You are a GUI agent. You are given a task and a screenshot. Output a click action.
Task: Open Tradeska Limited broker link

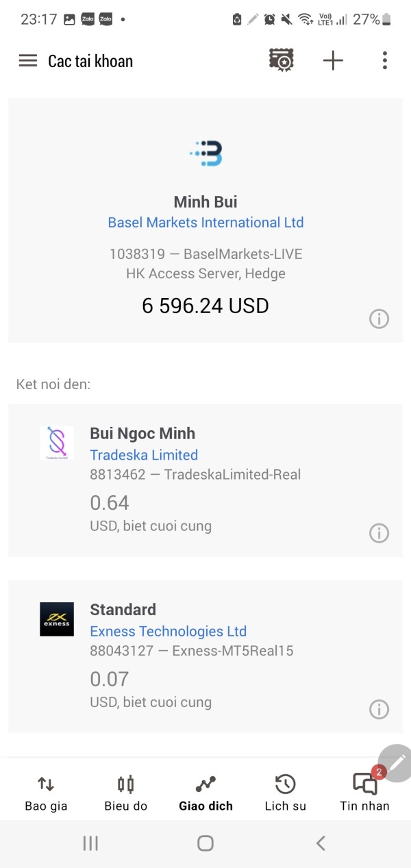(144, 455)
